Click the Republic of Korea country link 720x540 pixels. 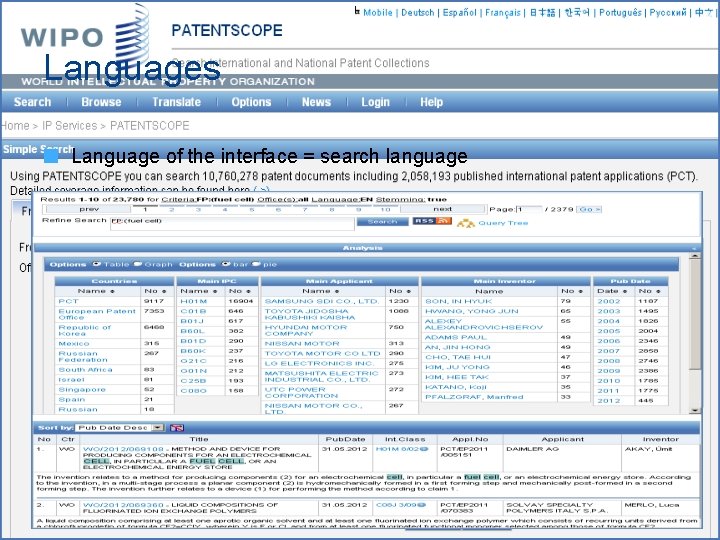coord(85,330)
